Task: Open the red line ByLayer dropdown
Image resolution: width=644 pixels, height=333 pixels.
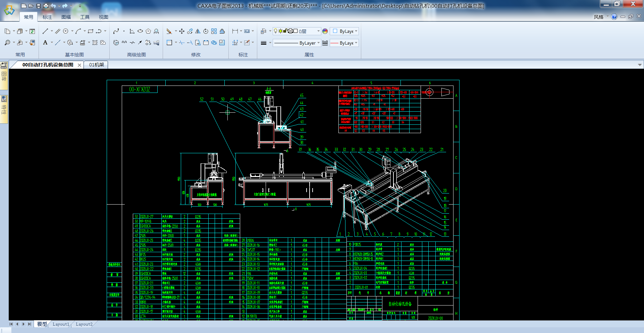Action: (356, 43)
